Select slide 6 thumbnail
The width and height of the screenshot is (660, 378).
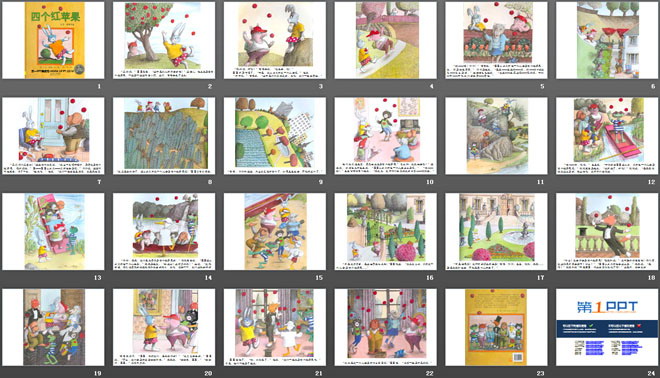[x=607, y=40]
